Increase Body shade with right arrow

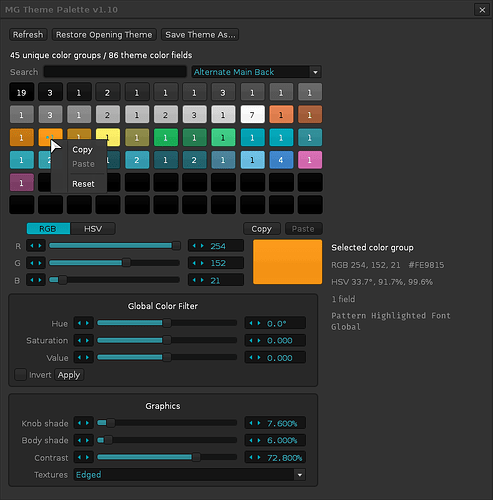point(87,440)
